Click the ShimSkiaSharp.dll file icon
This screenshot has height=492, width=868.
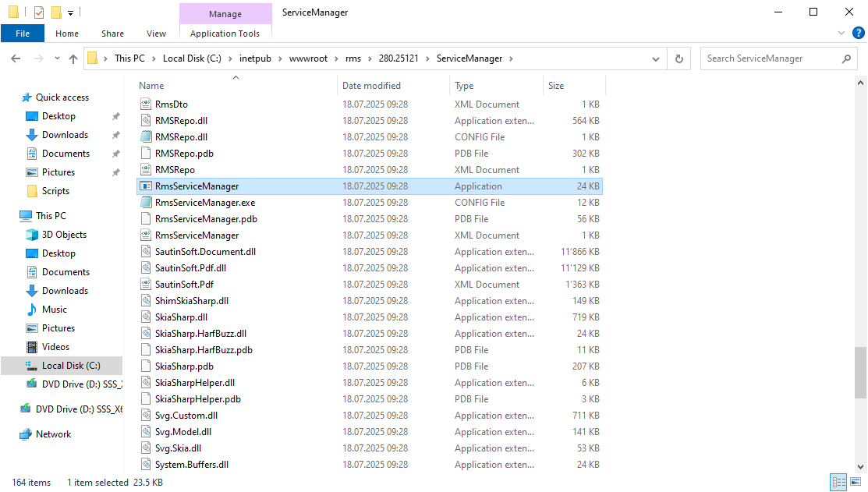click(146, 300)
